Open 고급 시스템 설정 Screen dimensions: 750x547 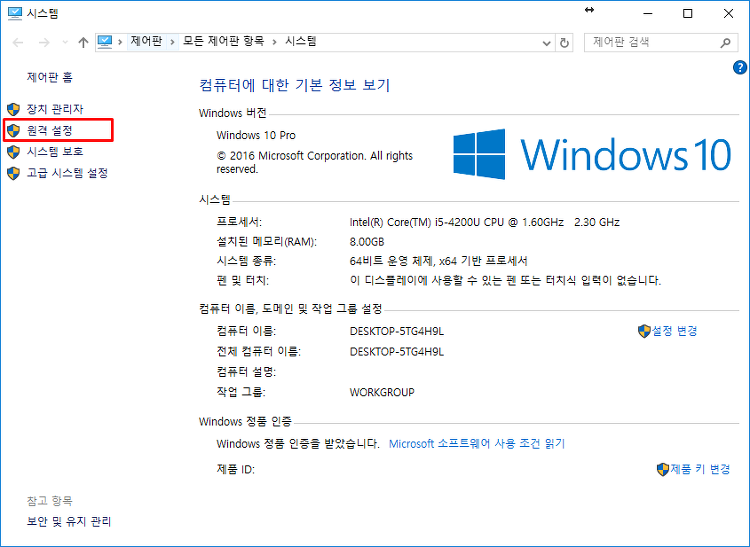coord(67,173)
